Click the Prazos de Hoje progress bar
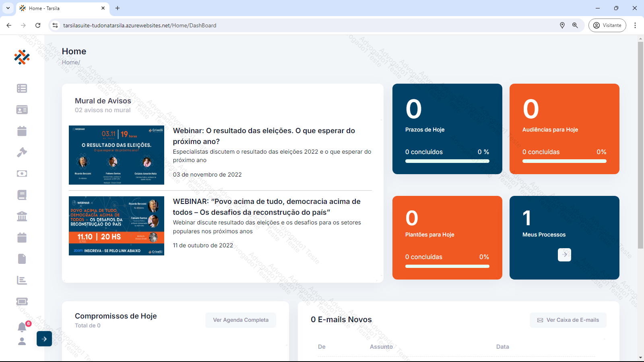This screenshot has height=362, width=644. point(447,161)
